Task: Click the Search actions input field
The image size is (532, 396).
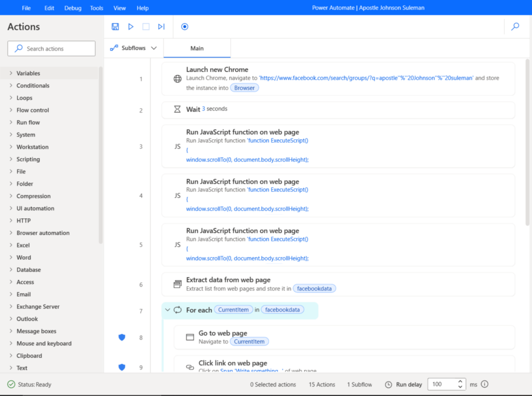Action: tap(51, 48)
